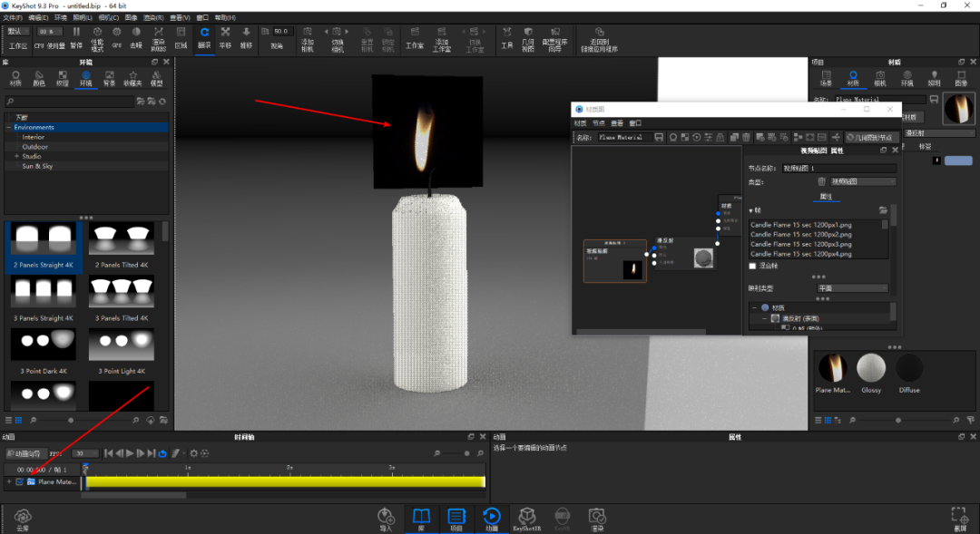Open the timeline settings gear icon
This screenshot has width=980, height=534.
[x=194, y=453]
